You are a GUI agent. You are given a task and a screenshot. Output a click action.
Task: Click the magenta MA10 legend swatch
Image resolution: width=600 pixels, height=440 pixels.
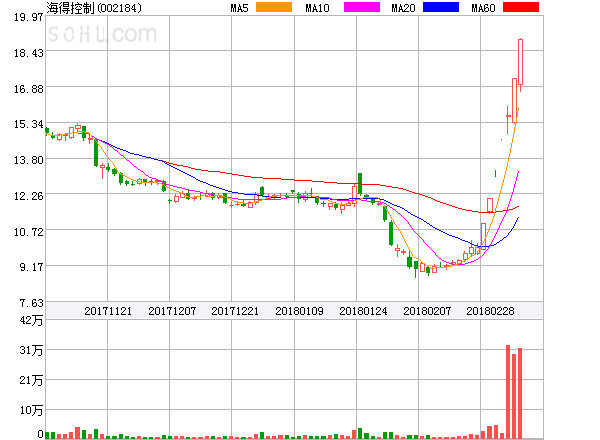pos(362,7)
